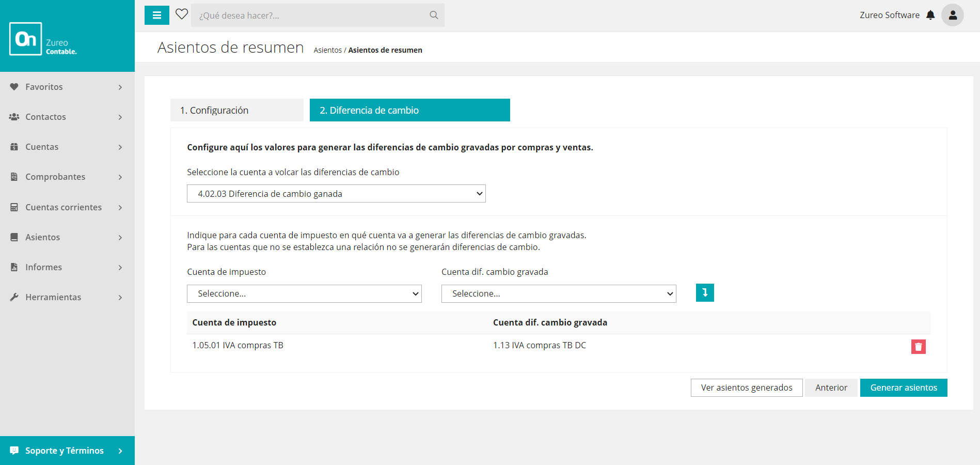Change the Diferencia de cambio ganada account selector
980x465 pixels.
tap(336, 194)
